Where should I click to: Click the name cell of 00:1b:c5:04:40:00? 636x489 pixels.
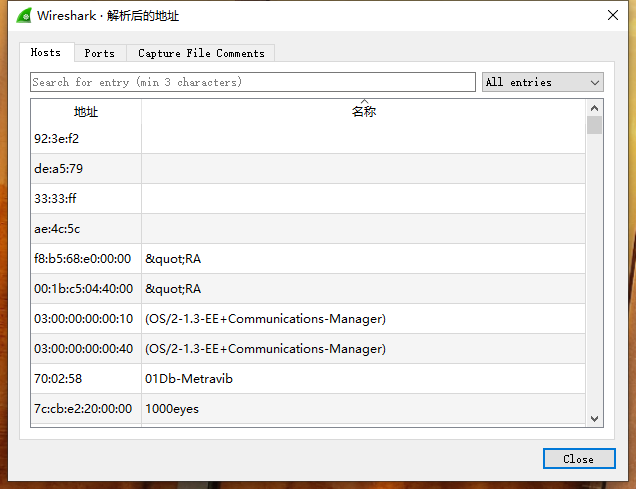pos(363,289)
